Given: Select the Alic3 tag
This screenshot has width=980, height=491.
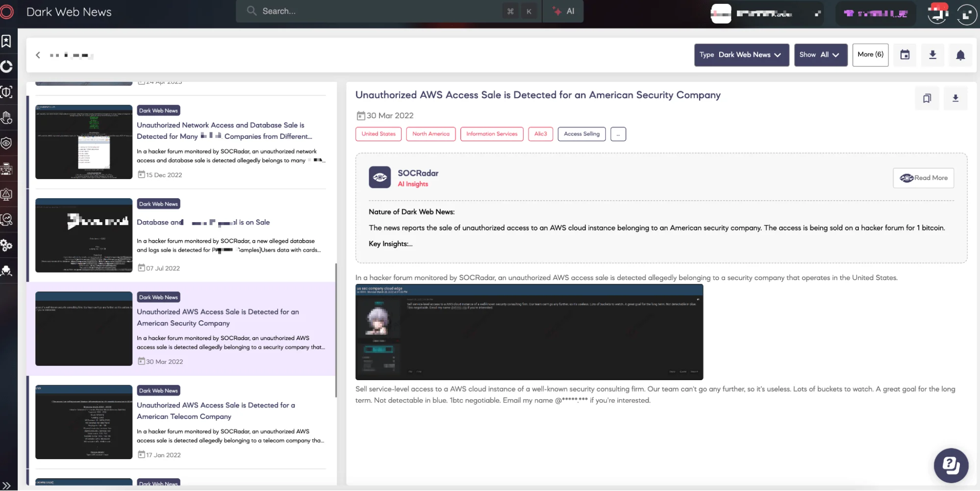Looking at the screenshot, I should coord(540,134).
